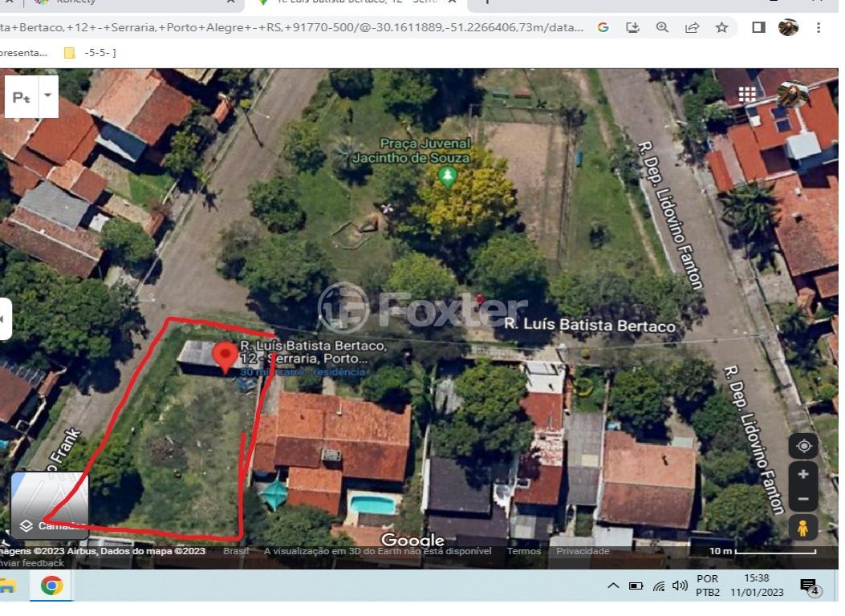Click the red location pin marker
Image resolution: width=845 pixels, height=616 pixels.
pyautogui.click(x=225, y=355)
